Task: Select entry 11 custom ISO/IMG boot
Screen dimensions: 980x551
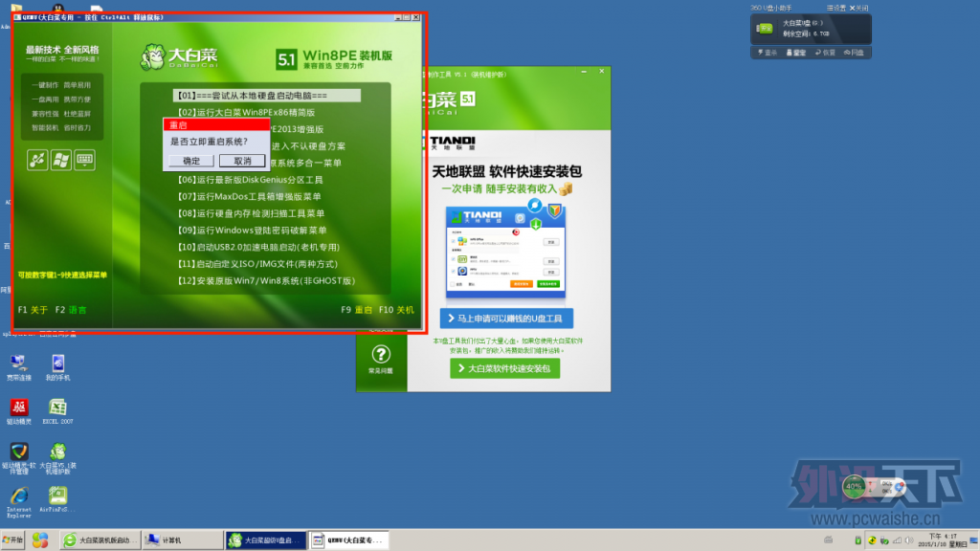Action: click(257, 264)
